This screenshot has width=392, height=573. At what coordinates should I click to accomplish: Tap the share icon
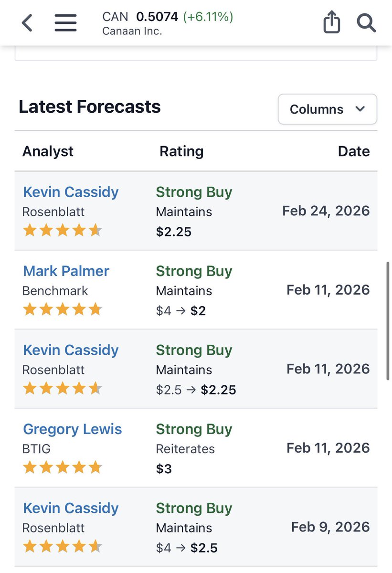(x=332, y=22)
